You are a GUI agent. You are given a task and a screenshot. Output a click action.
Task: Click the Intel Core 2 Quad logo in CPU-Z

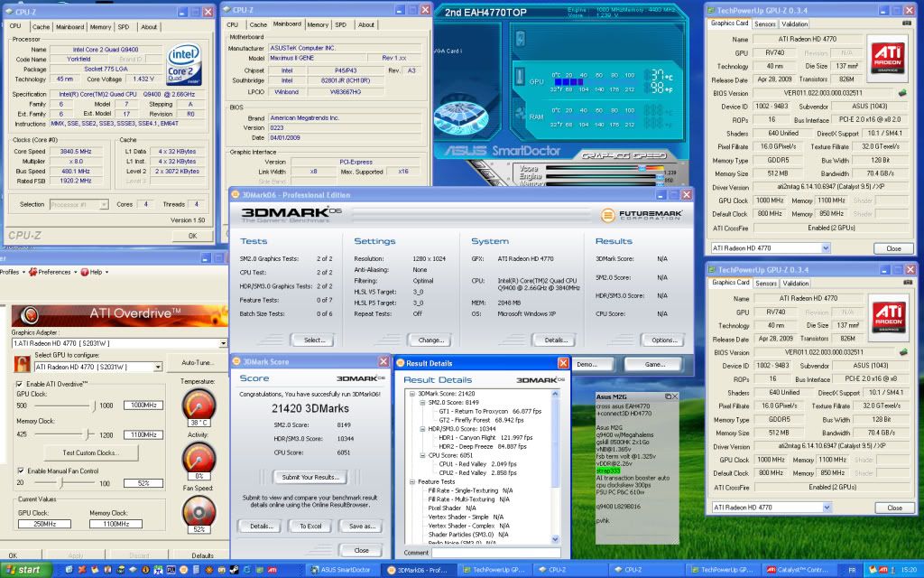[x=186, y=63]
